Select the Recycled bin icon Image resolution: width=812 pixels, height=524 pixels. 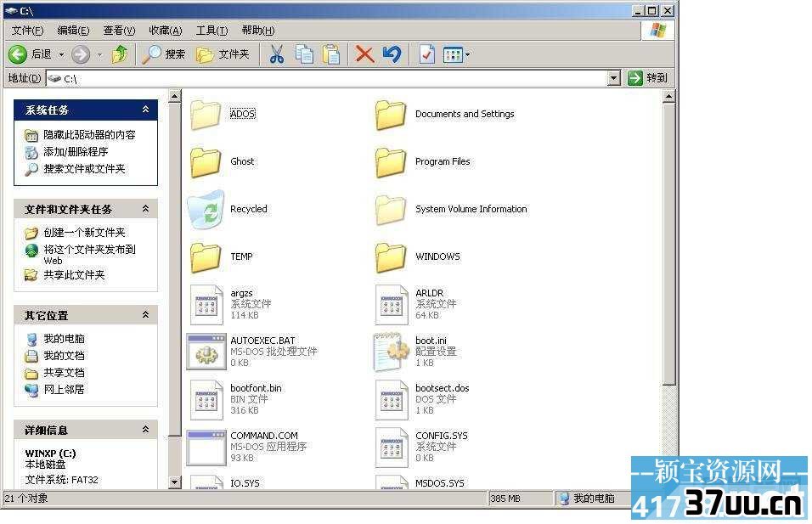(x=206, y=209)
